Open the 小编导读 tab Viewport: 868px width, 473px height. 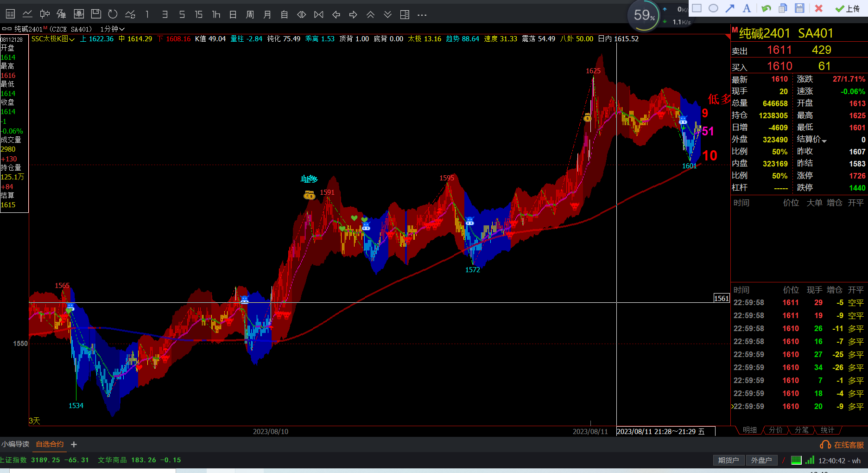[x=15, y=444]
